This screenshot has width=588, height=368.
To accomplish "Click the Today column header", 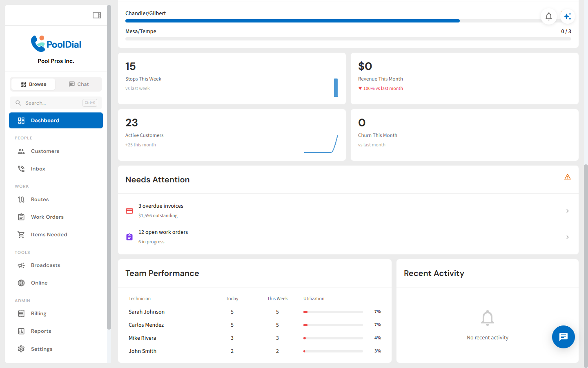I will 232,299.
